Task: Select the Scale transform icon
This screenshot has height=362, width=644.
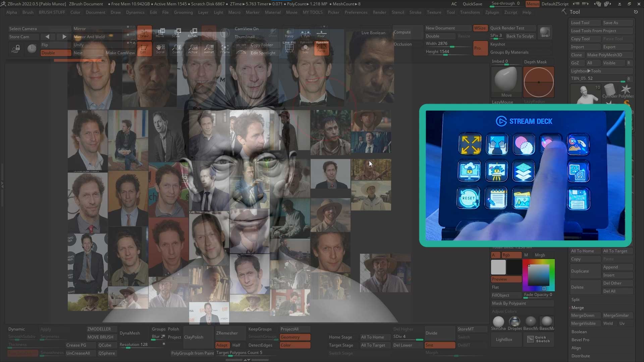Action: pos(176,33)
